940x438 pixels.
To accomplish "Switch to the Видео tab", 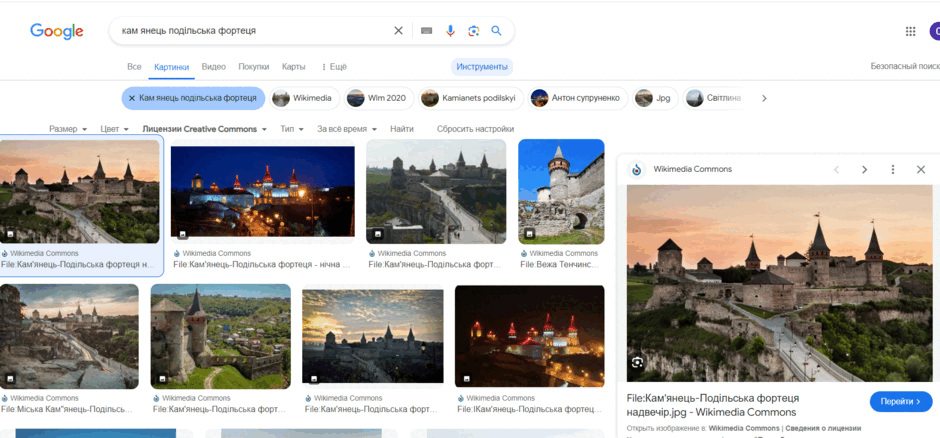I will 213,67.
